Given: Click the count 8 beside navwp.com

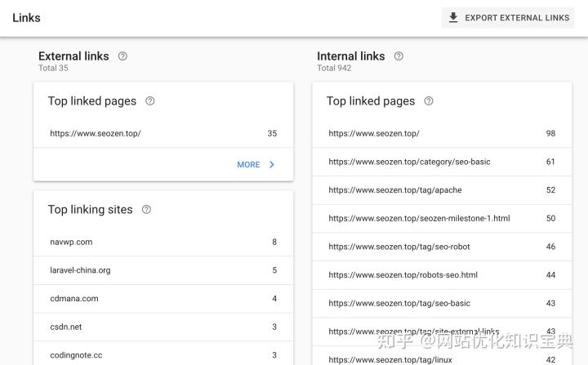Looking at the screenshot, I should pyautogui.click(x=274, y=242).
